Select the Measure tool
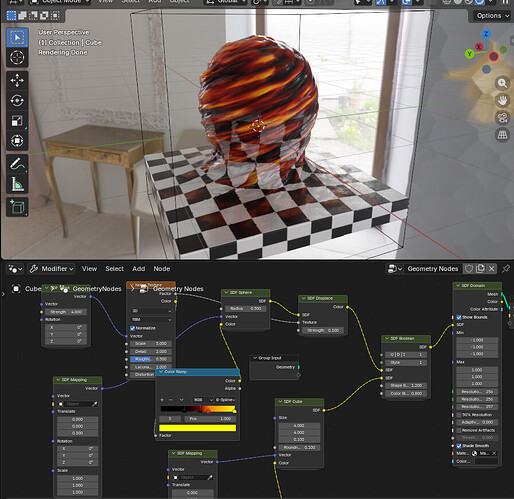Image resolution: width=514 pixels, height=499 pixels. coord(17,184)
